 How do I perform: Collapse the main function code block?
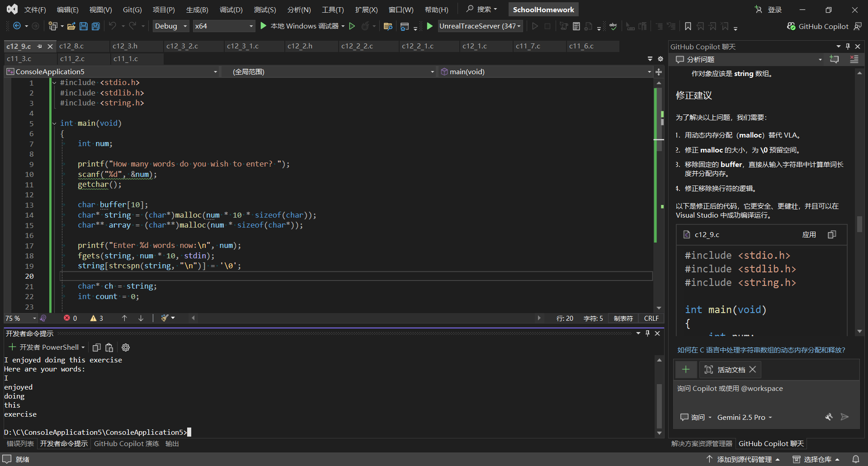(x=54, y=123)
